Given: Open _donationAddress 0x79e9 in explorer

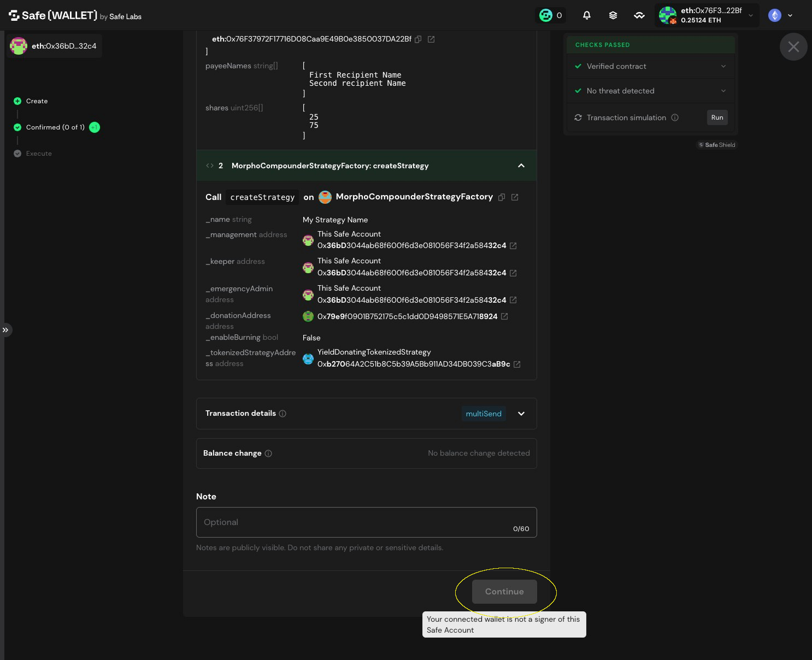Looking at the screenshot, I should pos(504,316).
